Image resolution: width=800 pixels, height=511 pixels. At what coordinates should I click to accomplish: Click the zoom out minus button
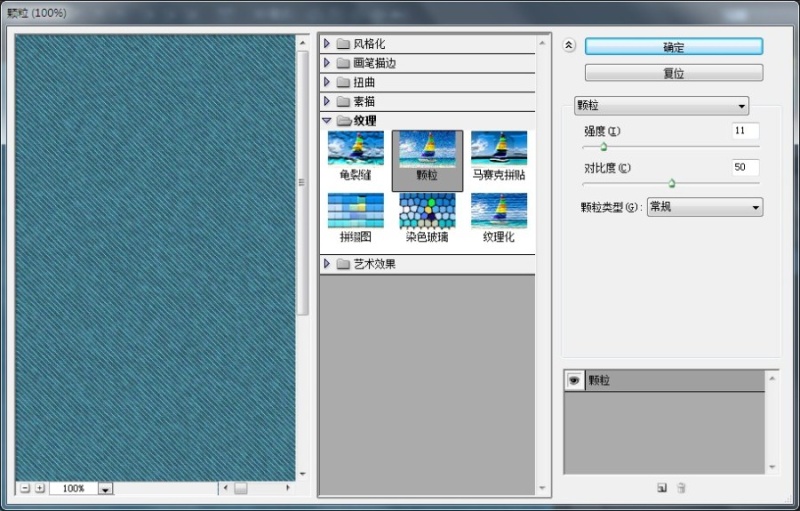point(24,488)
